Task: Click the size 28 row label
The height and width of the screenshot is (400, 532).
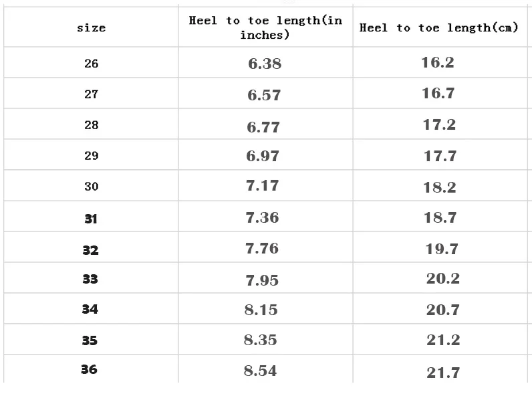Action: point(91,125)
